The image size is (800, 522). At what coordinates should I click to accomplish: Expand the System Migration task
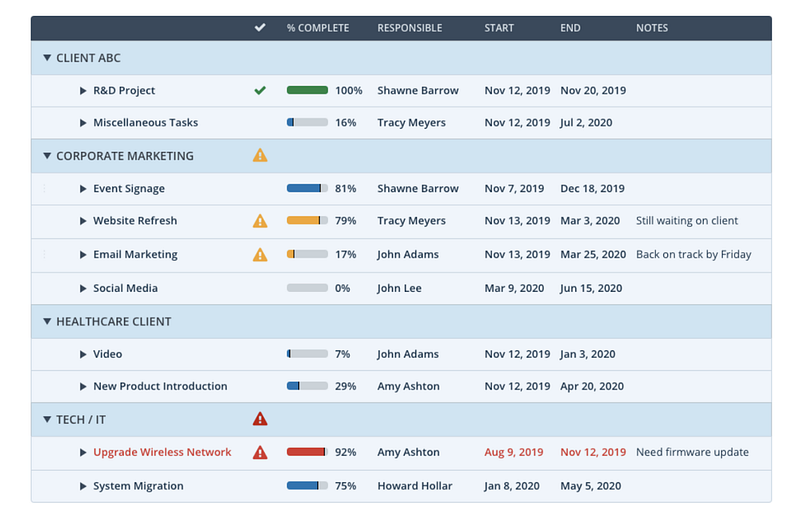pos(84,486)
